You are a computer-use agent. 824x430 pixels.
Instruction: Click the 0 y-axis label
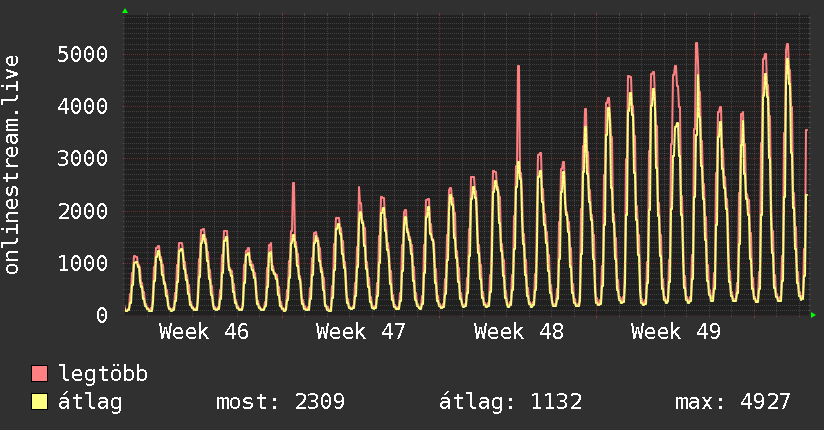(x=102, y=316)
